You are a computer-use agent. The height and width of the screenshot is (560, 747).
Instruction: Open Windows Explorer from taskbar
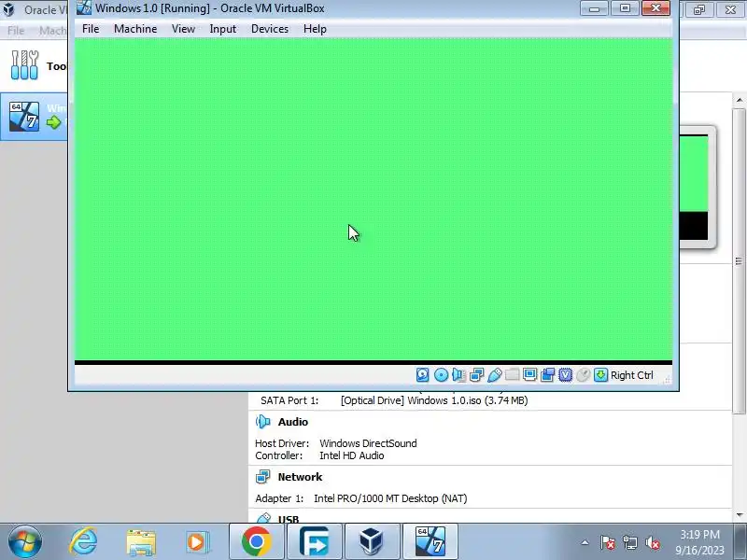pyautogui.click(x=141, y=542)
